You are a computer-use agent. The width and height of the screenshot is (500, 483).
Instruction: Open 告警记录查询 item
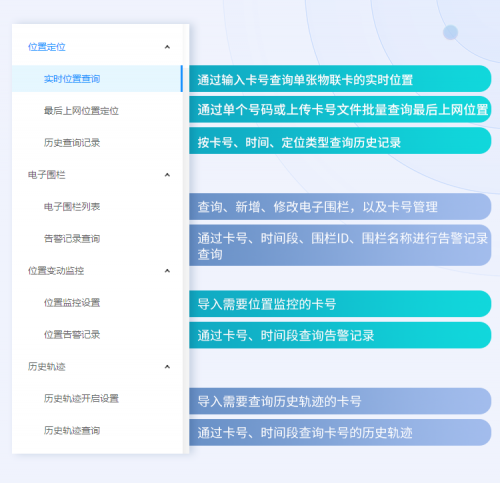point(97,239)
